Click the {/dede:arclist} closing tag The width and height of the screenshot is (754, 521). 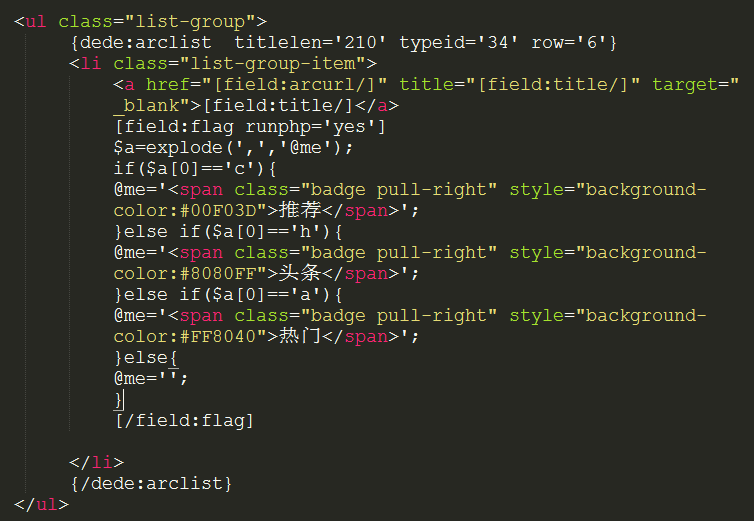click(x=151, y=483)
